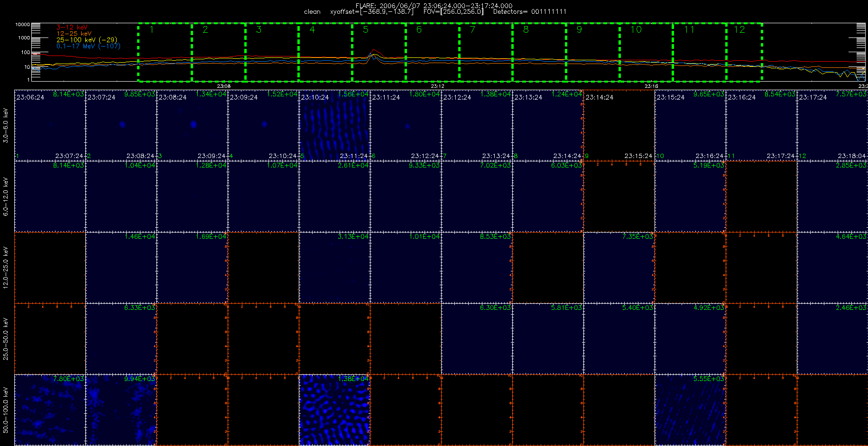Viewport: 868px width, 446px height.
Task: Open the 3.0-6.0 keV image starting 23:08:24
Action: 192,125
